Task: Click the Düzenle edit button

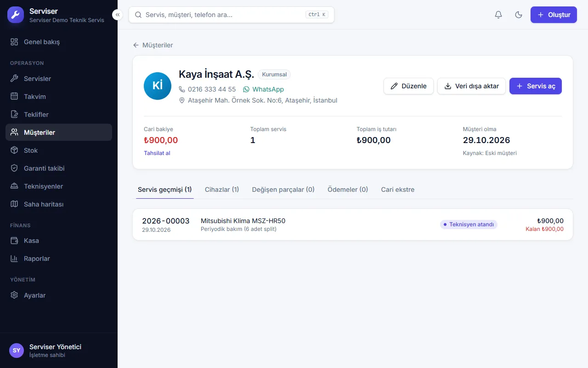Action: (408, 86)
